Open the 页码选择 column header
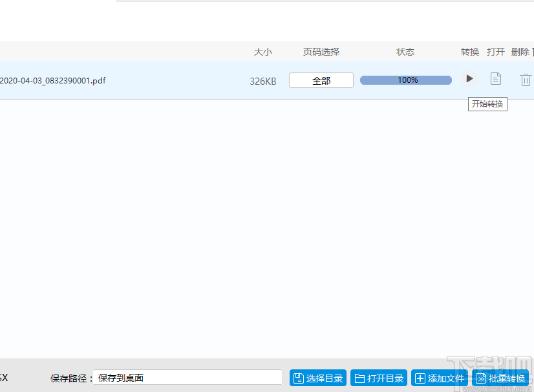Image resolution: width=534 pixels, height=392 pixels. (321, 52)
